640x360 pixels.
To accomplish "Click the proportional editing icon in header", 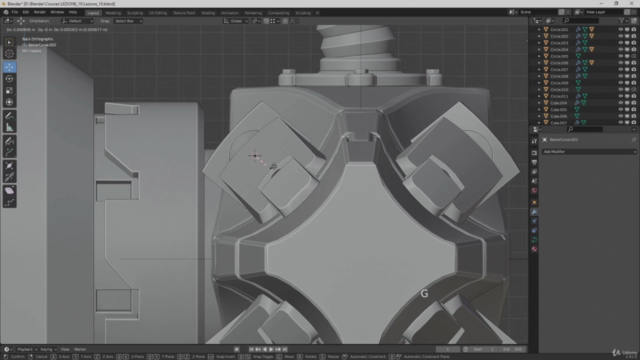I will [285, 21].
